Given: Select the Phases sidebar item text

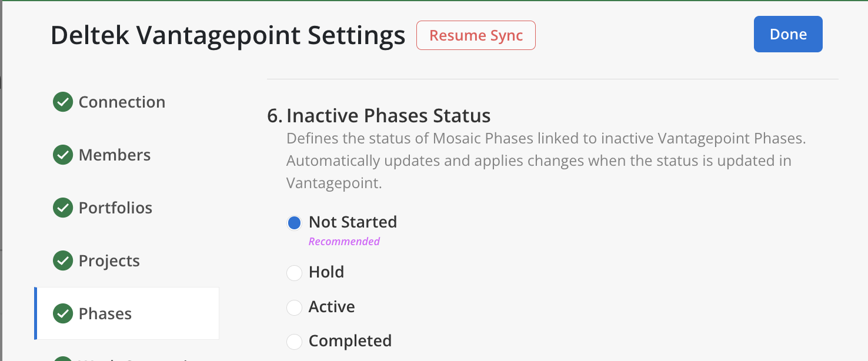Looking at the screenshot, I should point(105,313).
